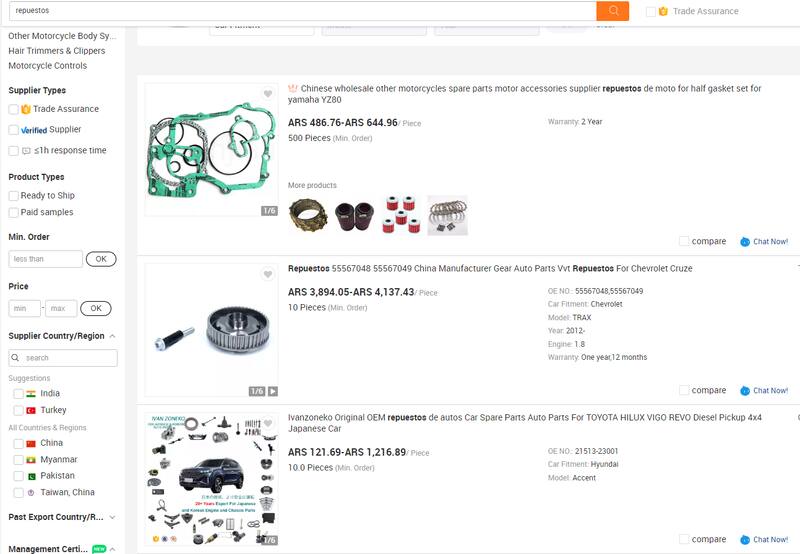
Task: Play video on the Chevrolet gear product image
Action: (x=273, y=391)
